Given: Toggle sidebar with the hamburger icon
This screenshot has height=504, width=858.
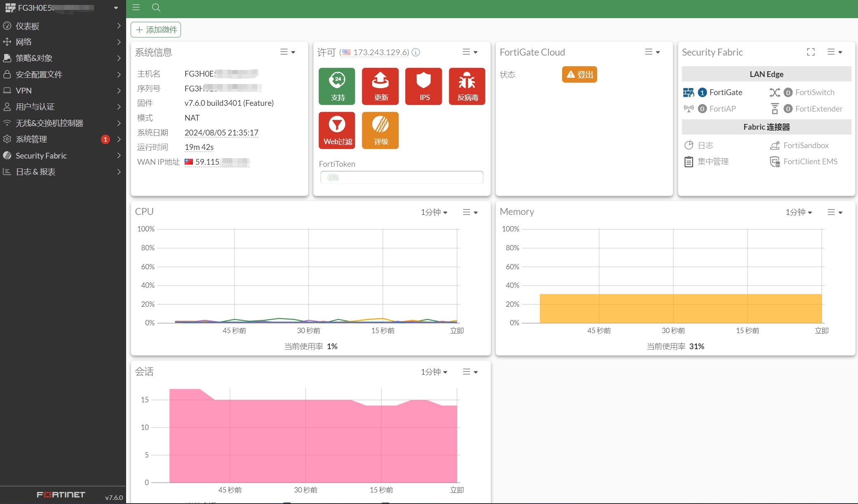Looking at the screenshot, I should 136,7.
